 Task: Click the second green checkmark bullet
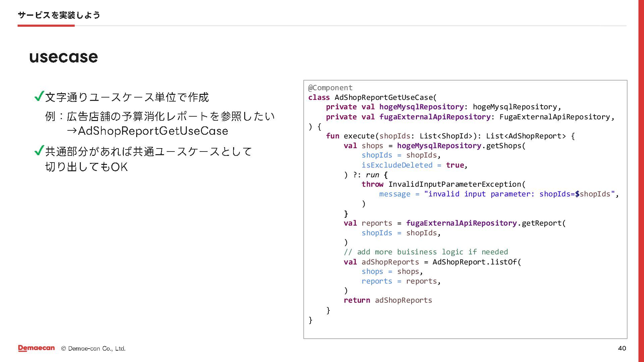[39, 150]
